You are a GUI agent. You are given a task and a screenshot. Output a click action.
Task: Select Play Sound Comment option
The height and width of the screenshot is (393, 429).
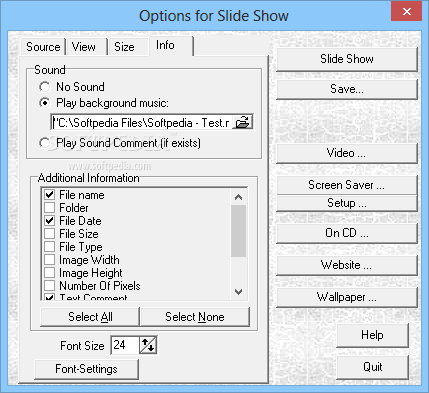point(45,143)
